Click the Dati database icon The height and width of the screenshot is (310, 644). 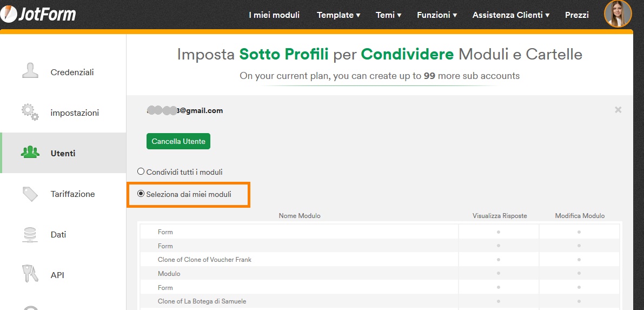coord(30,234)
